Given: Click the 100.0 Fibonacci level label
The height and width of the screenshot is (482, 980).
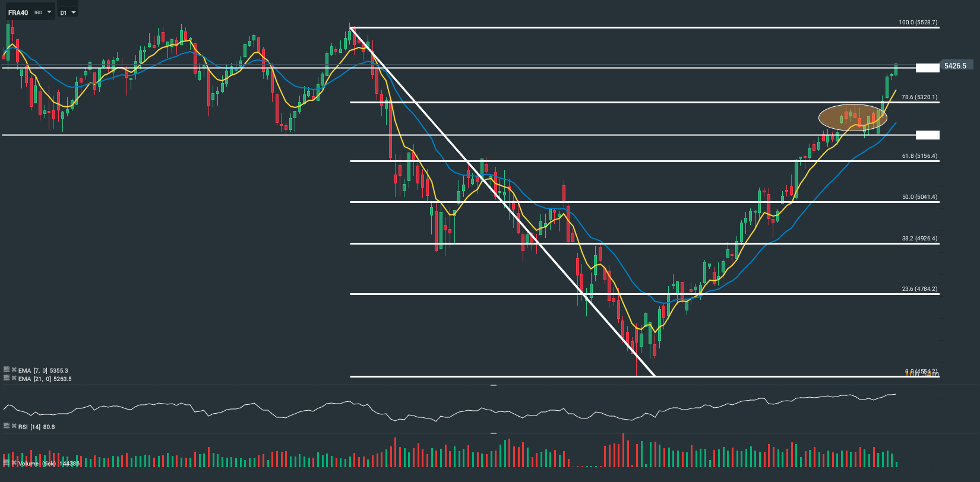Looking at the screenshot, I should (x=918, y=23).
